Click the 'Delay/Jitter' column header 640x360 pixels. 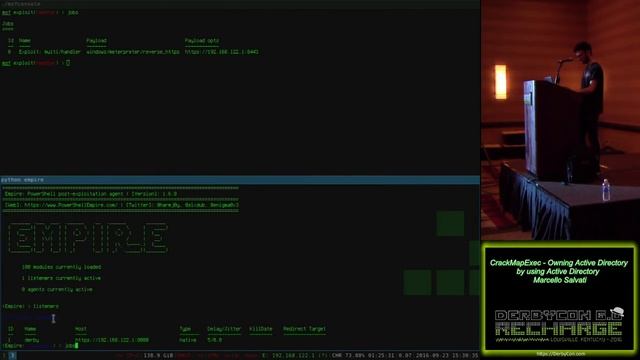(224, 329)
